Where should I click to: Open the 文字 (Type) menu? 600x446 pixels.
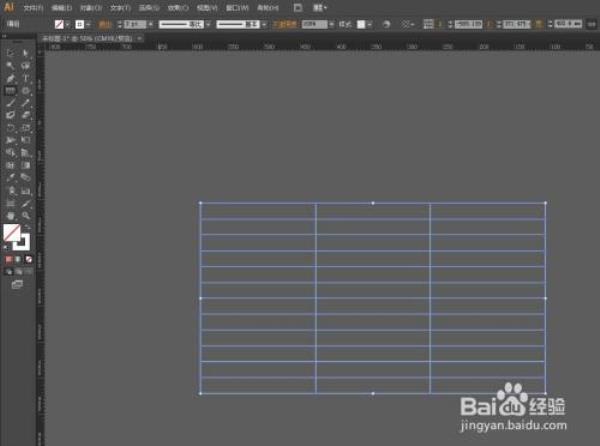[x=120, y=8]
